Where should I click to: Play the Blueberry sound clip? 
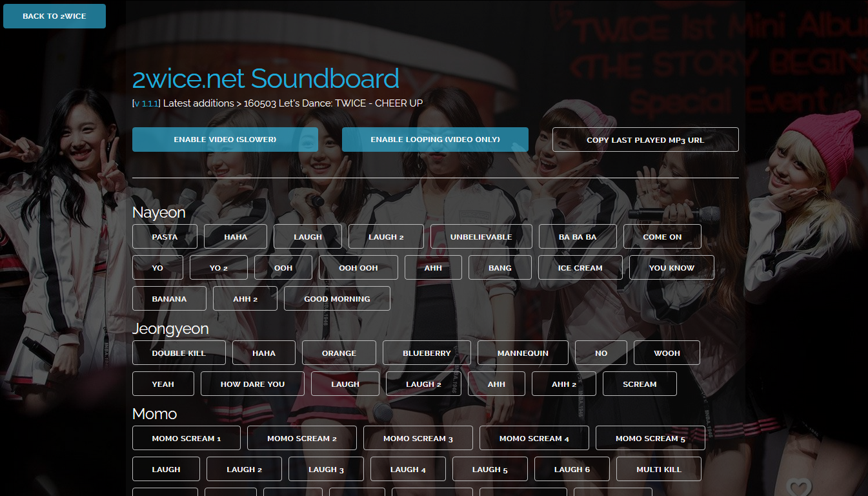pos(427,353)
